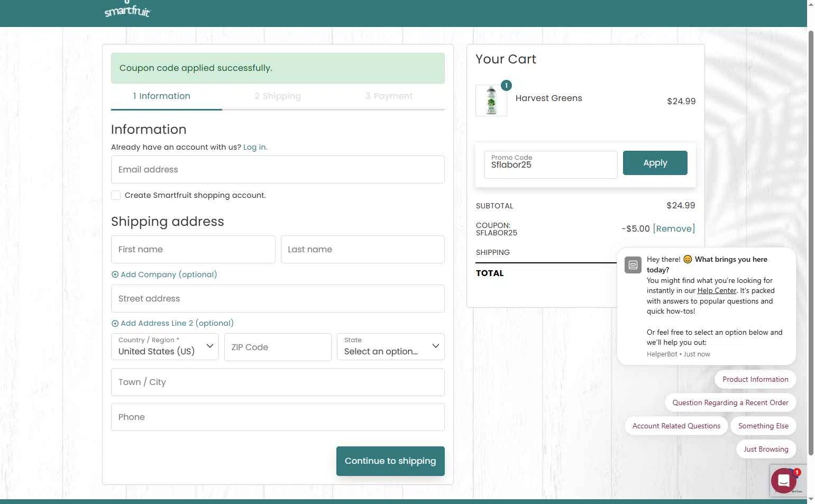Screen dimensions: 815x504
Task: Focus the Street address field
Action: (x=278, y=299)
